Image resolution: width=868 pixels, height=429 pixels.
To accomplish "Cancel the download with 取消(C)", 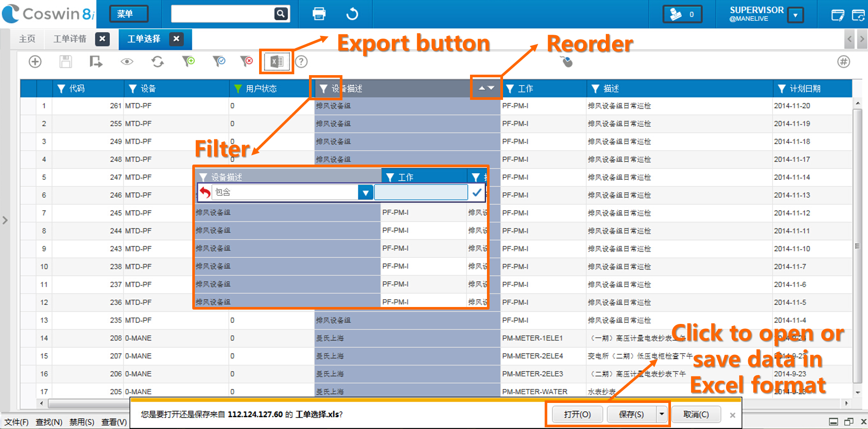I will point(696,414).
